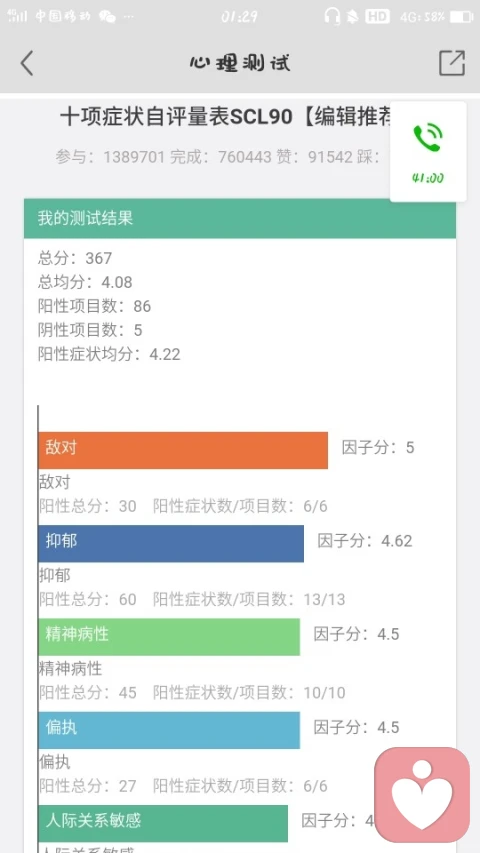Select the cyan 偏执 bar
Viewport: 480px width, 853px height.
(x=169, y=730)
